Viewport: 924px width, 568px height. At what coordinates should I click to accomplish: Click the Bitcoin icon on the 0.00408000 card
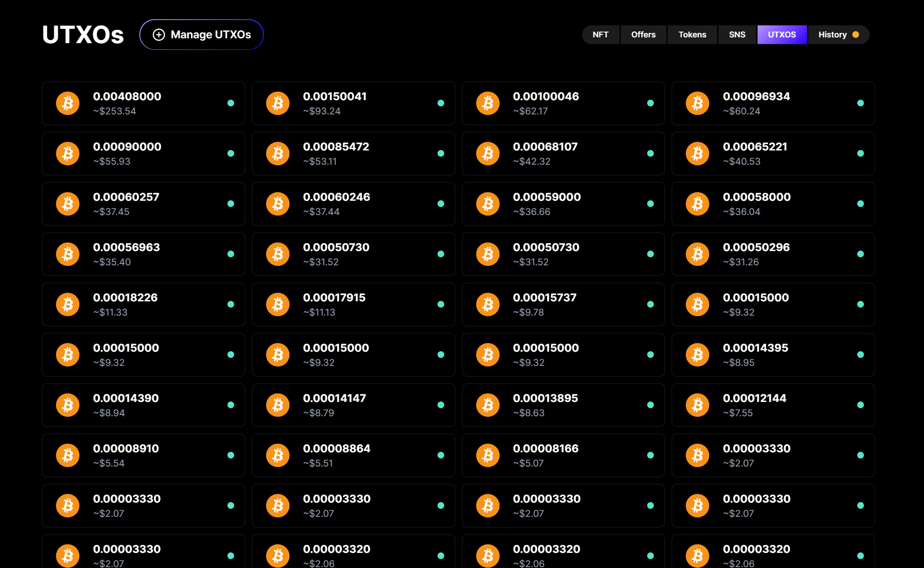(x=68, y=103)
